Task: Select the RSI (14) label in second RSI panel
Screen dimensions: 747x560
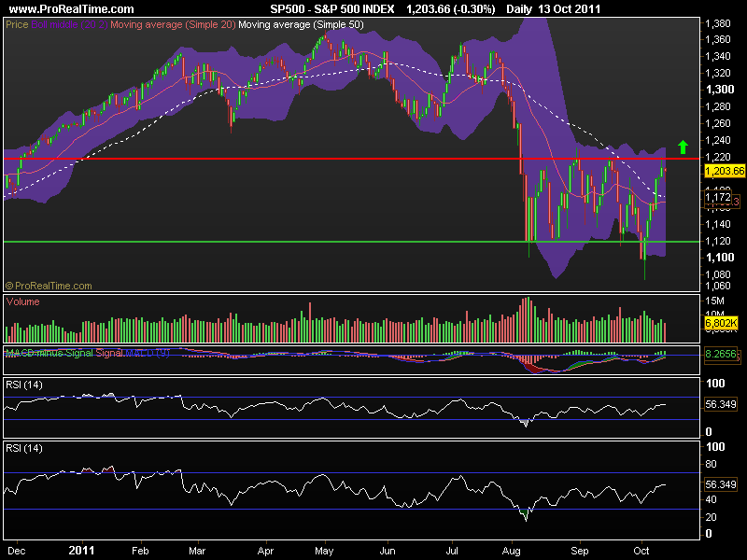Action: [x=24, y=448]
